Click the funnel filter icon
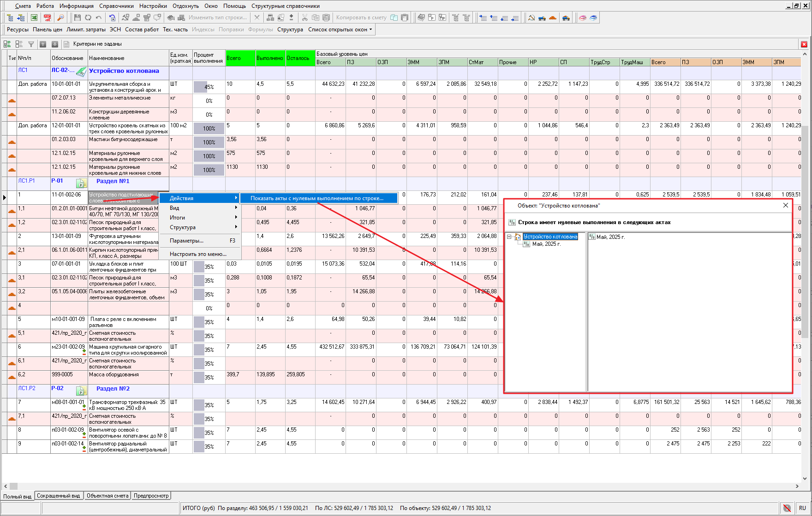 tap(31, 44)
